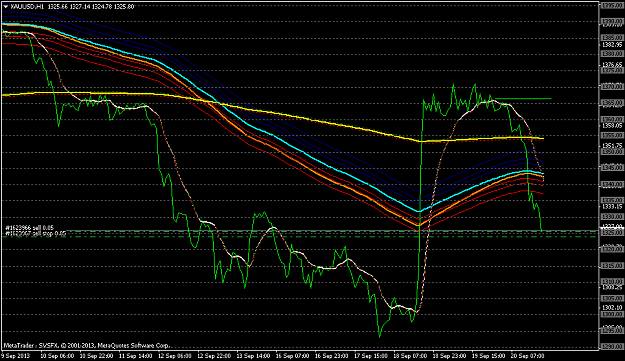The width and height of the screenshot is (625, 361).
Task: Click the 1351.75 price level label
Action: click(x=612, y=146)
